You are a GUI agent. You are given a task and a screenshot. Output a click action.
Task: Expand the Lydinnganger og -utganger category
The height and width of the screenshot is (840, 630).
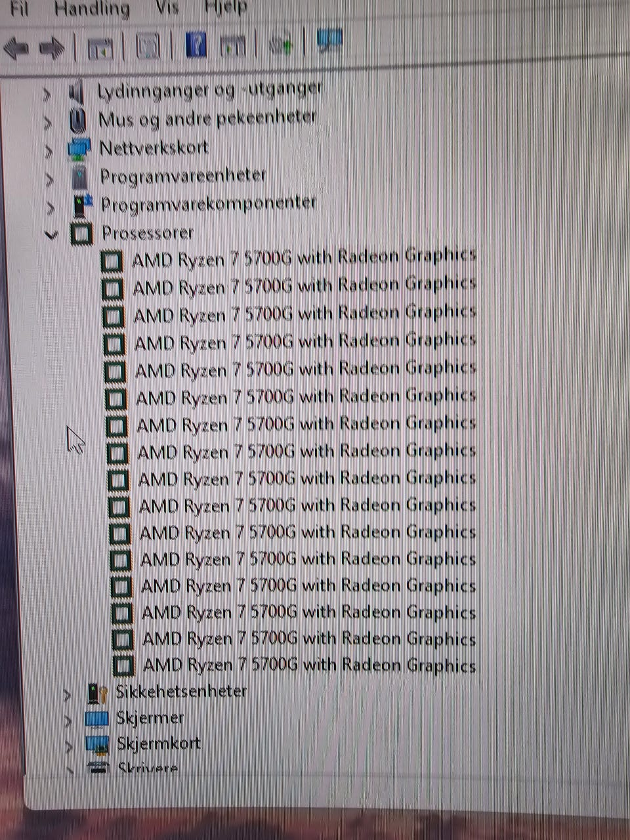tap(46, 94)
